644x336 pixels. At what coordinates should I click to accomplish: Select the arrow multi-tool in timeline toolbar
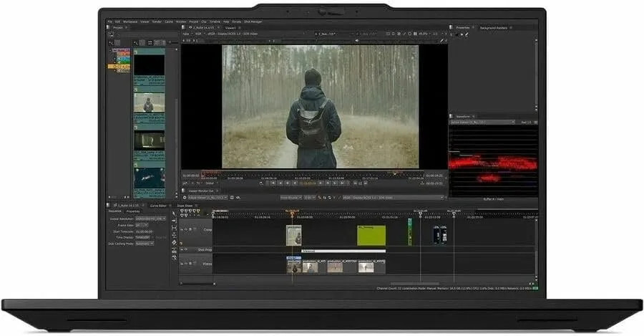[x=174, y=213]
